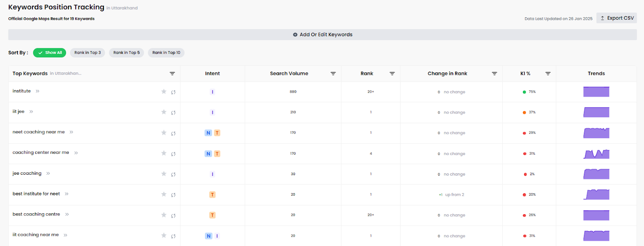
Task: Click the 'best coaching centre' keyword name
Action: 36,215
